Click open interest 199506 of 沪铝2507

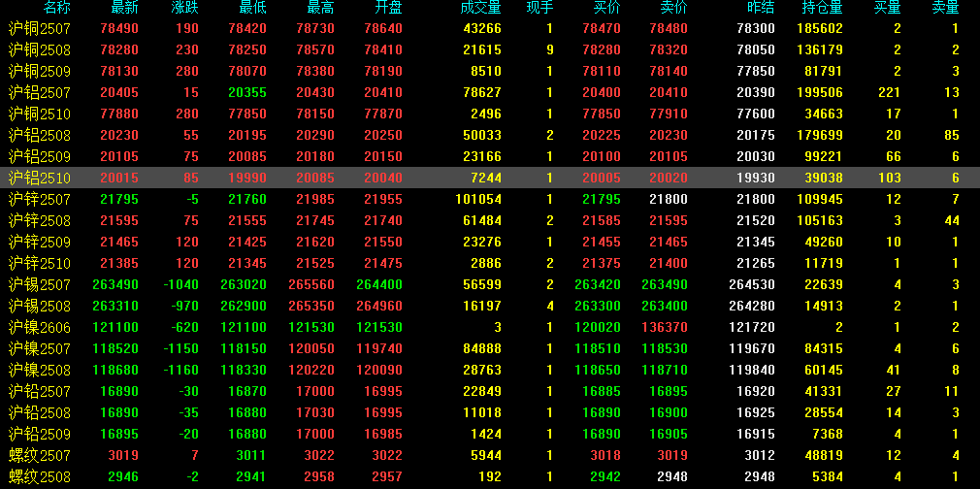[820, 92]
